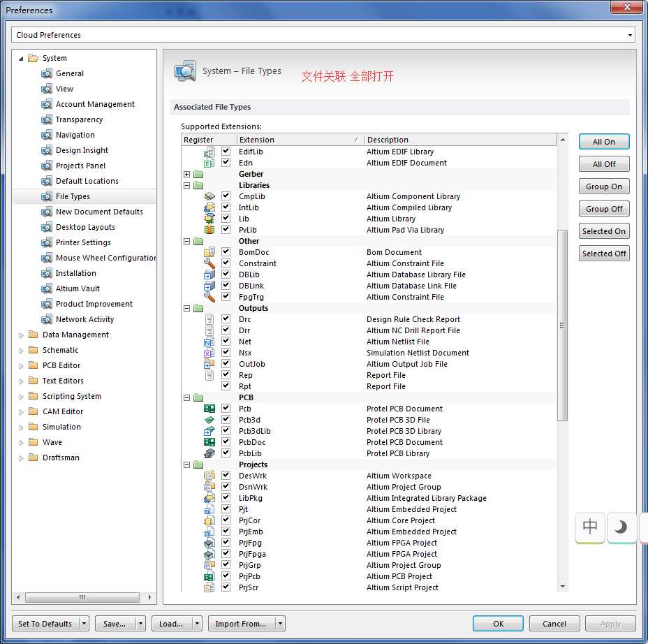Viewport: 648px width, 644px height.
Task: Click the Constraint wrench icon
Action: [209, 263]
